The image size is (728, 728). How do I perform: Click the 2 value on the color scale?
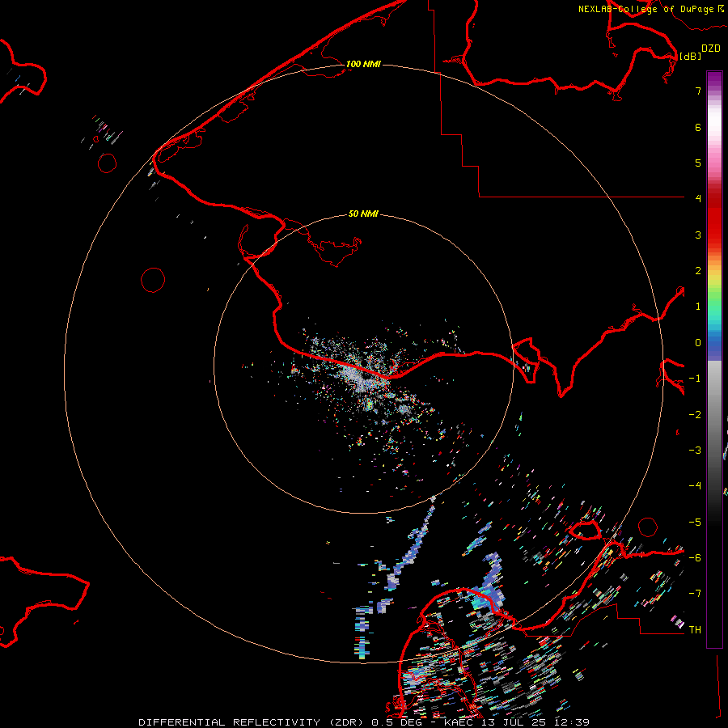pos(698,271)
